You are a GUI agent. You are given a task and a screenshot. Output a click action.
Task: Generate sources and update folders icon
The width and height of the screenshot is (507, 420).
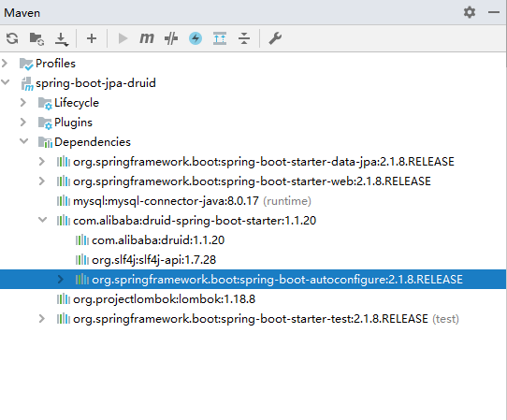(x=36, y=38)
